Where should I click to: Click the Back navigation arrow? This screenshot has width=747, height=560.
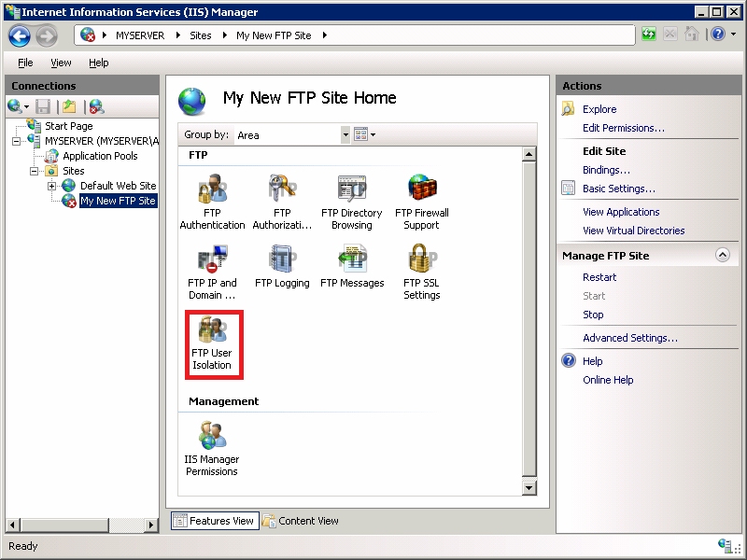pos(20,35)
